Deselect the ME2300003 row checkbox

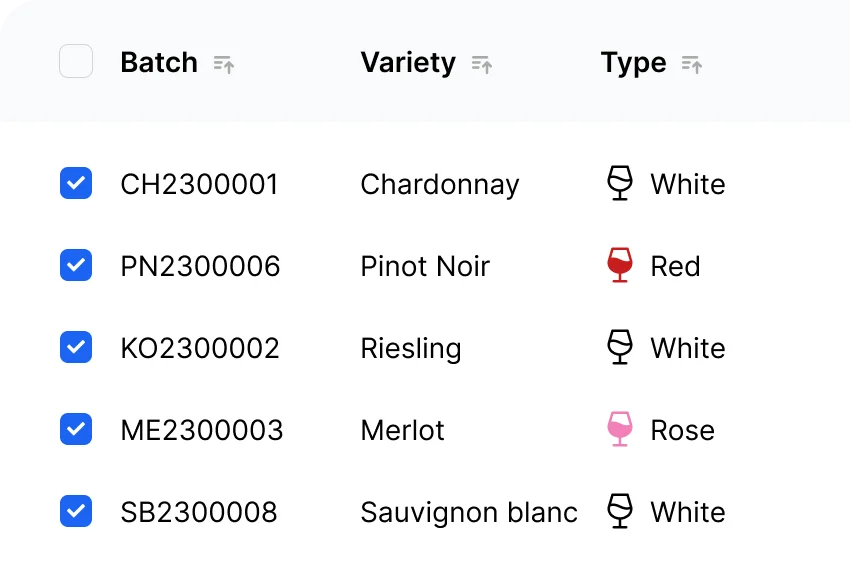click(76, 429)
